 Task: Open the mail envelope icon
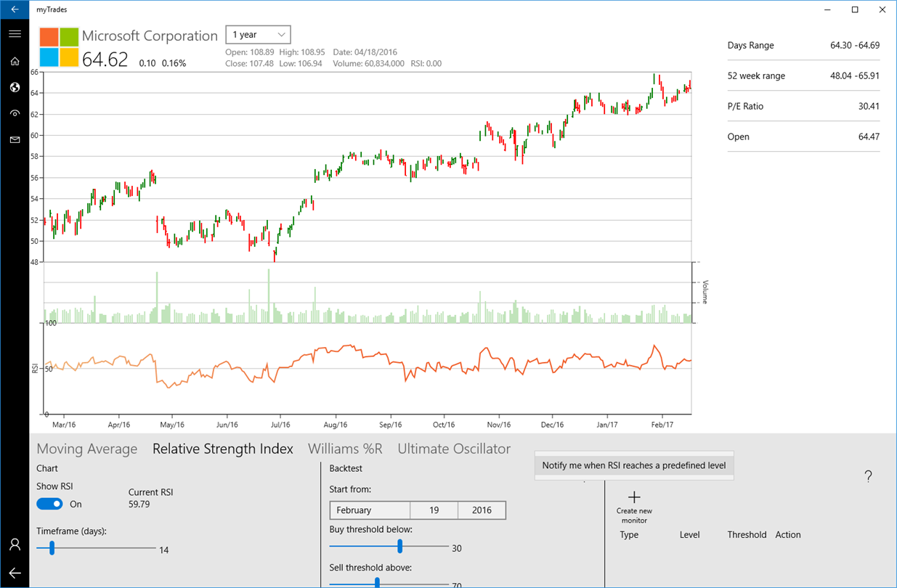(x=15, y=139)
